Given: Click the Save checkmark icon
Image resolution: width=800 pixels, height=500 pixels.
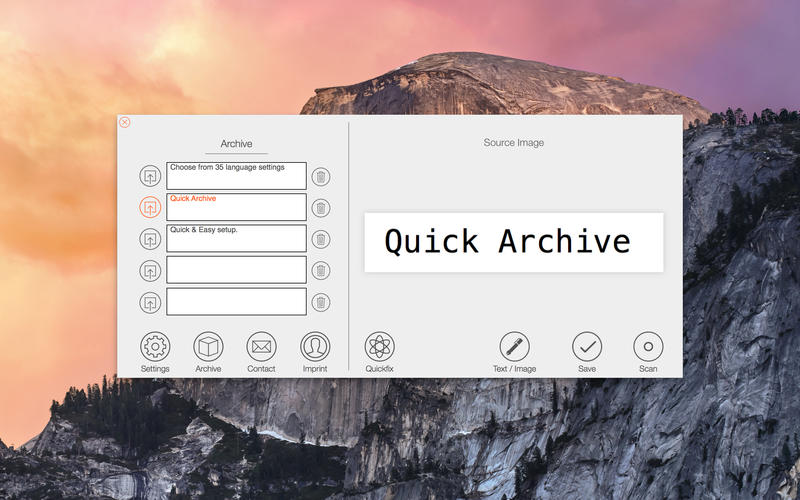Looking at the screenshot, I should pos(587,347).
